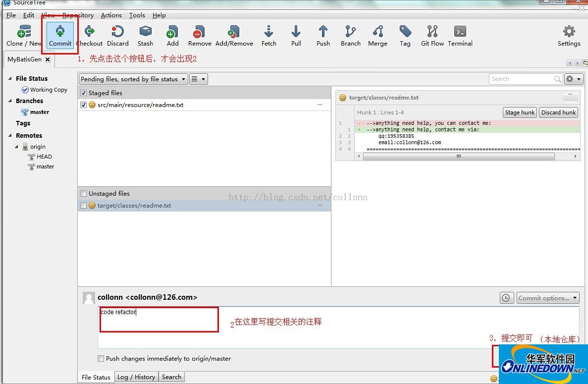This screenshot has height=384, width=588.
Task: Choose the Discard toolbar icon
Action: click(x=118, y=36)
